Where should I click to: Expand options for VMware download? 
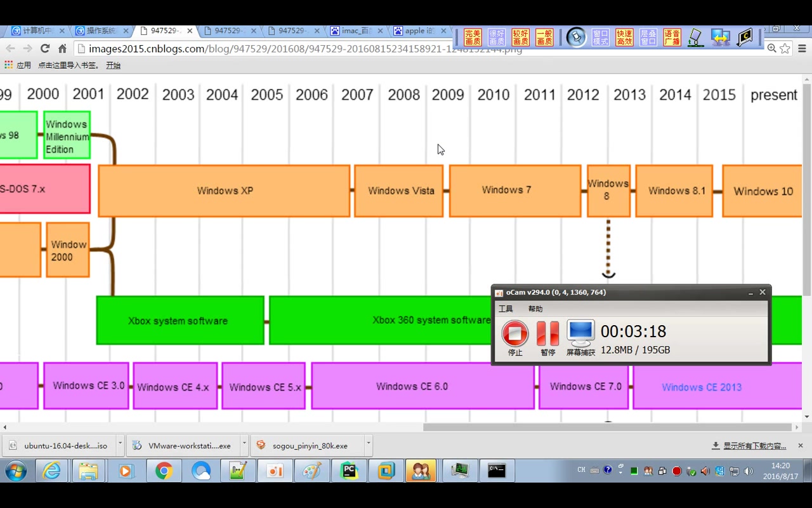[x=244, y=446]
